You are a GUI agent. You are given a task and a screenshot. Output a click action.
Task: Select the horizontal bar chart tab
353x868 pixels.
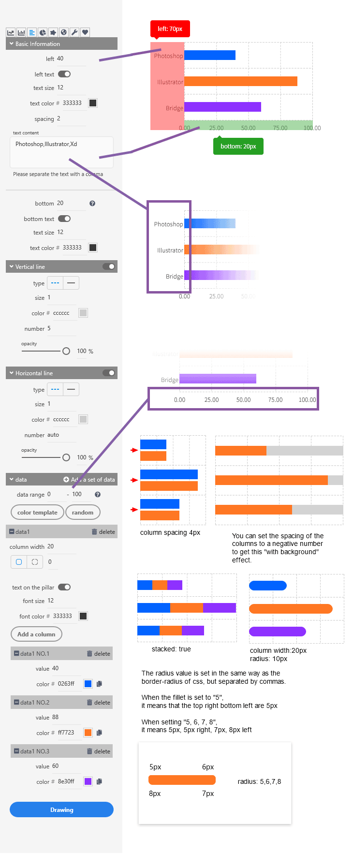(x=32, y=32)
